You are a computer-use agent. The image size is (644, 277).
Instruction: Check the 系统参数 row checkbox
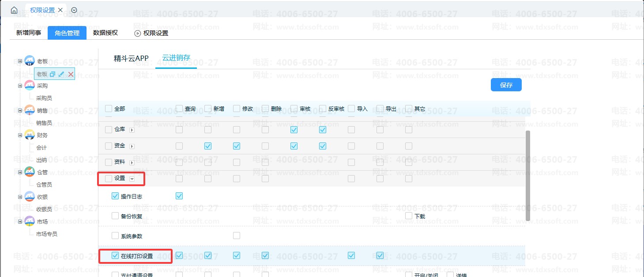(x=115, y=236)
